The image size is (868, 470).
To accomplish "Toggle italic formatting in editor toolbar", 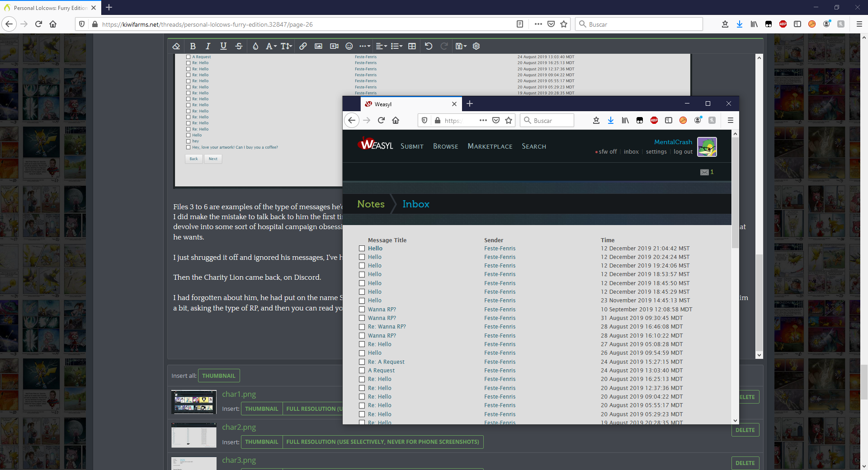I will [x=208, y=46].
